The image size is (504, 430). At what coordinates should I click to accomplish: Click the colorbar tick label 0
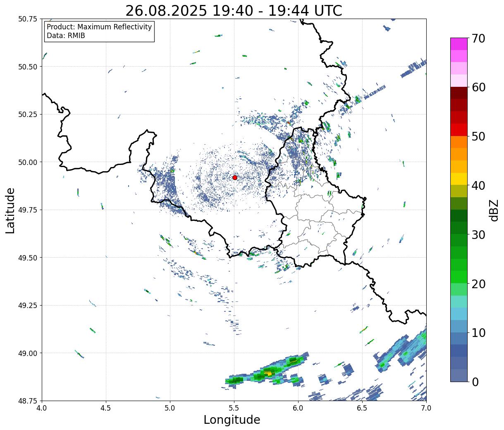pos(475,382)
